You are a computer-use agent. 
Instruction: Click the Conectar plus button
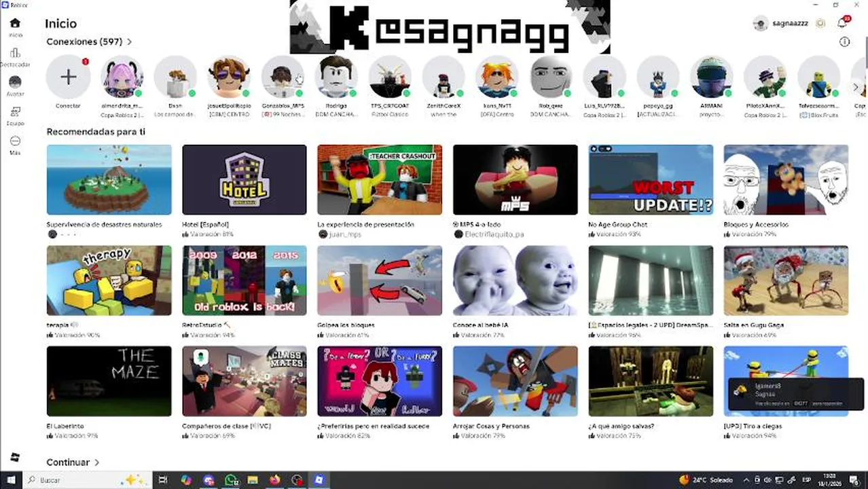[x=68, y=77]
